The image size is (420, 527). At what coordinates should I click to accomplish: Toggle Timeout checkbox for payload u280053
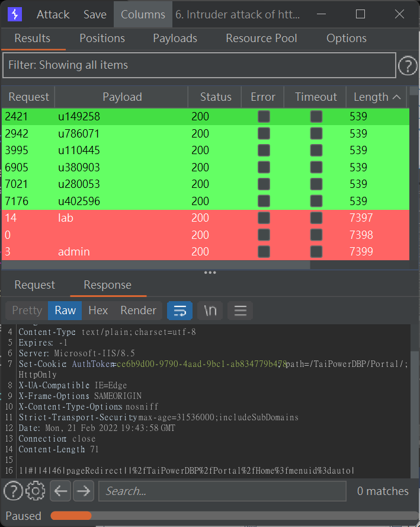[316, 184]
